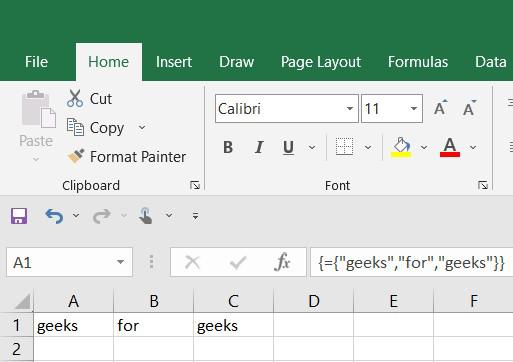513x362 pixels.
Task: Select column C header
Action: pyautogui.click(x=233, y=301)
